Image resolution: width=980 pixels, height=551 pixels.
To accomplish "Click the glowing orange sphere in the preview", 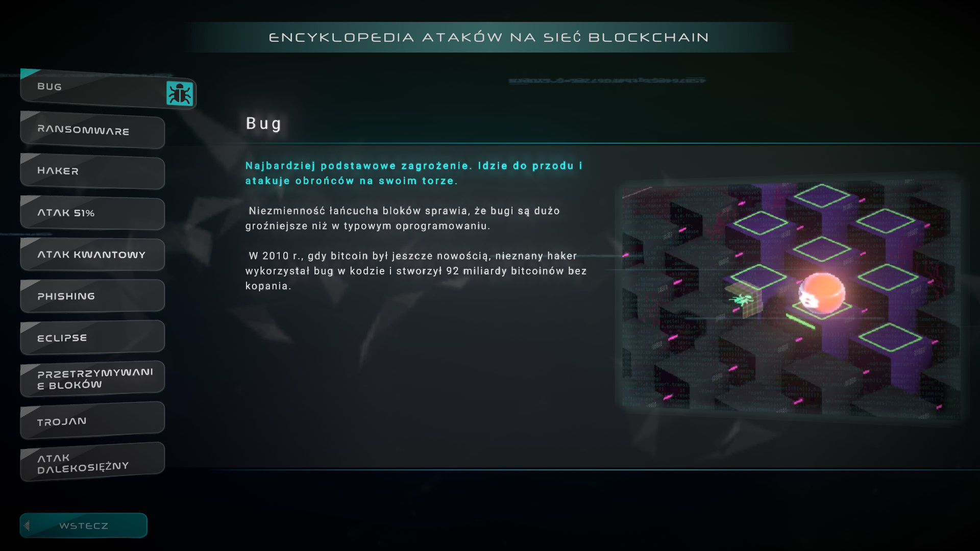I will [x=821, y=293].
